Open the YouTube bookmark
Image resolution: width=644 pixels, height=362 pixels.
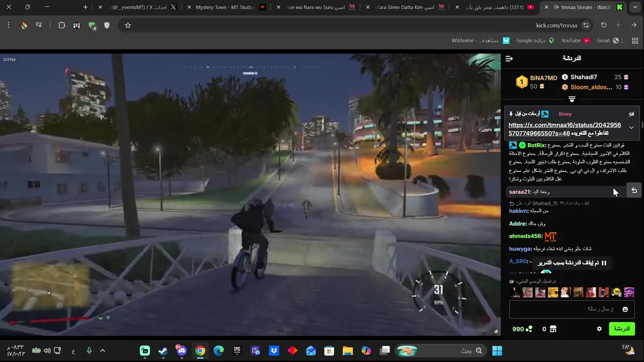[576, 40]
